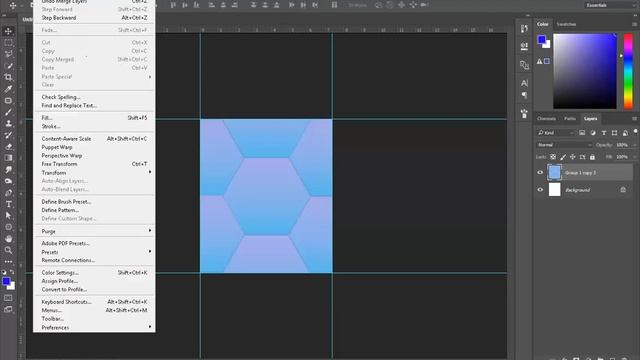Open the Character panel icon
The width and height of the screenshot is (640, 360).
[x=524, y=83]
